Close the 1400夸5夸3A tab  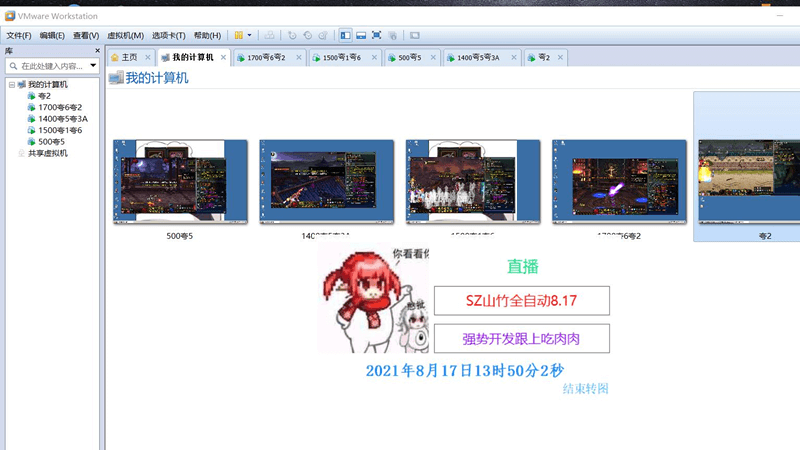point(514,57)
